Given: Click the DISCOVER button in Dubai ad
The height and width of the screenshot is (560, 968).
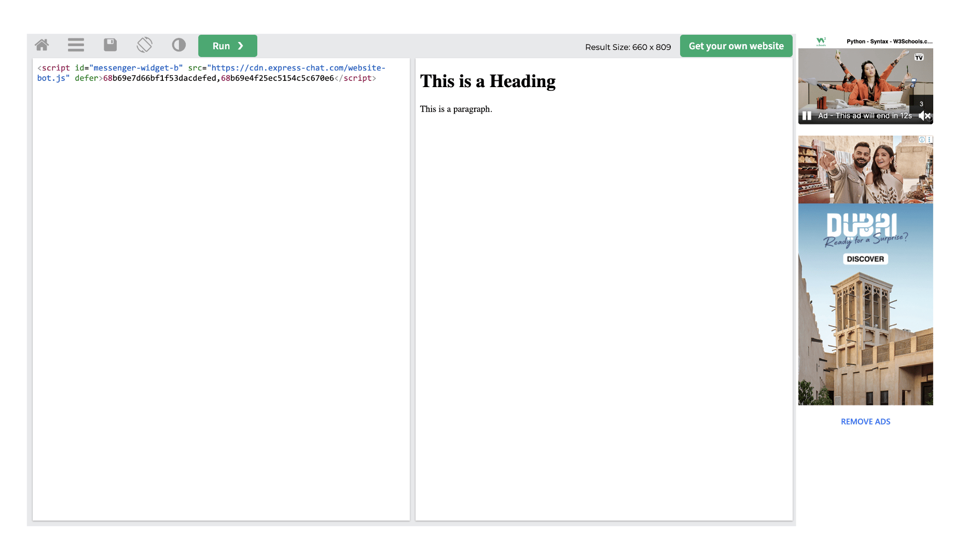Looking at the screenshot, I should point(865,259).
